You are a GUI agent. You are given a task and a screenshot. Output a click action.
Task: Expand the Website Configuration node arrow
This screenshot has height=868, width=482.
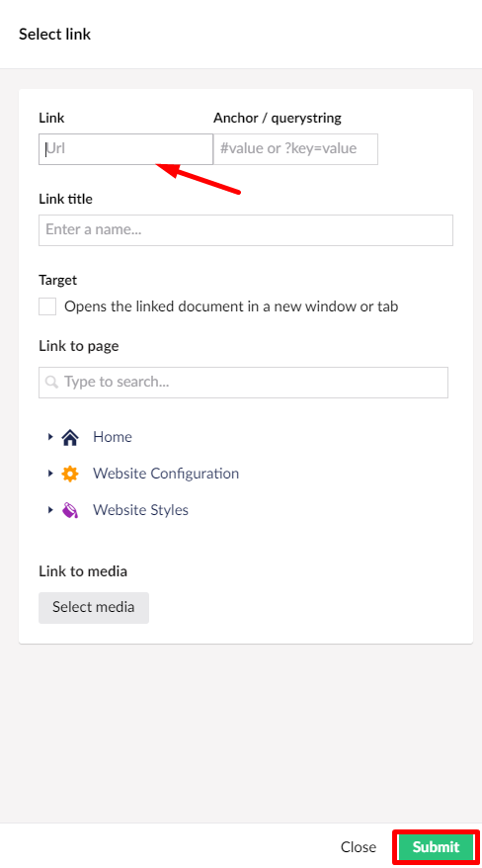[50, 474]
